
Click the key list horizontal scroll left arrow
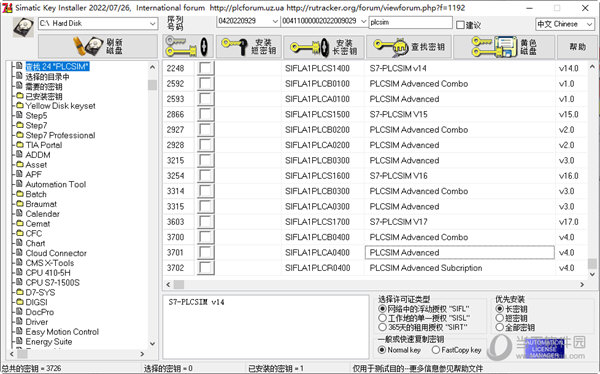[x=168, y=284]
